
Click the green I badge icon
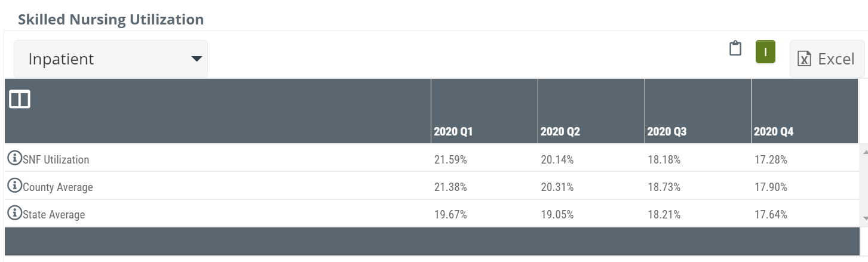tap(765, 52)
